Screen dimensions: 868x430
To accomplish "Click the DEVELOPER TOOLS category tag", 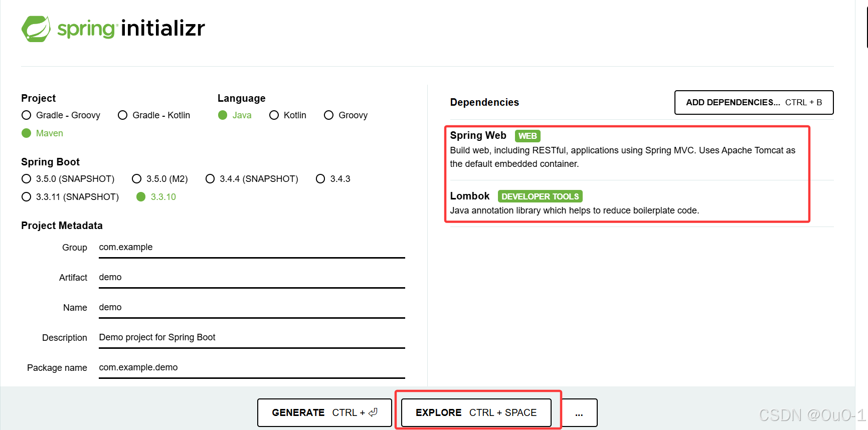I will (540, 196).
